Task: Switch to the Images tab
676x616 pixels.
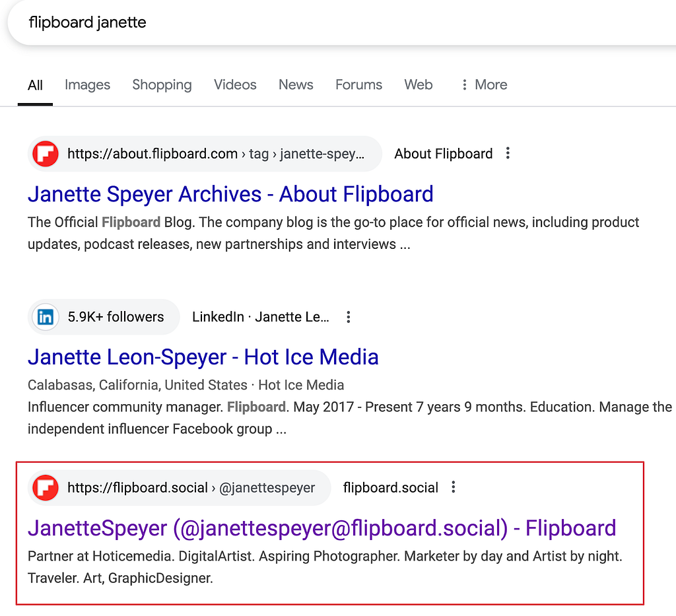Action: tap(88, 85)
